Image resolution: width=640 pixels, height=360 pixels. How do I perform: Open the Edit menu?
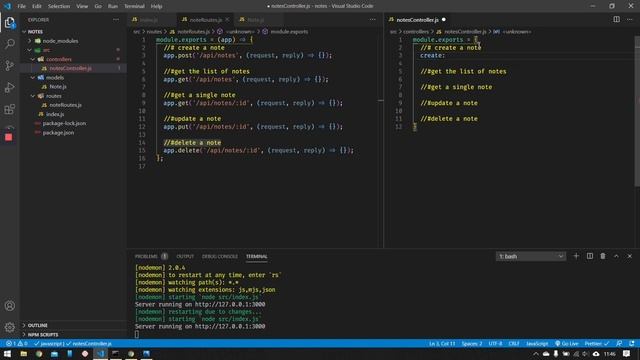pyautogui.click(x=37, y=6)
